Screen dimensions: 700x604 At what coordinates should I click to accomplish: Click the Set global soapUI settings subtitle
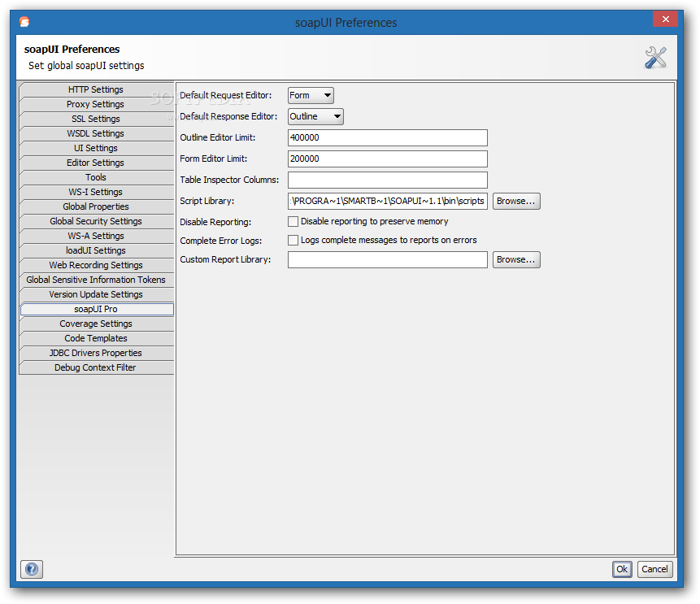point(86,66)
